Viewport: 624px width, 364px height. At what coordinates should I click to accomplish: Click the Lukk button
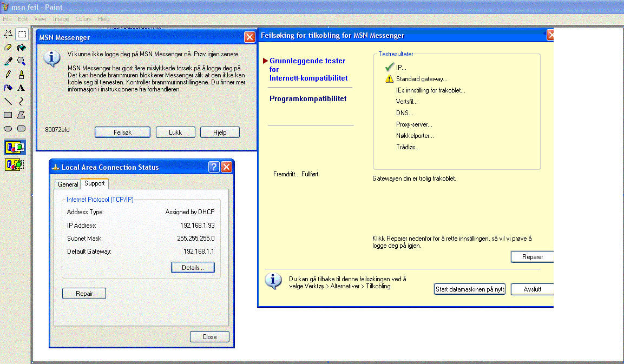tap(175, 133)
